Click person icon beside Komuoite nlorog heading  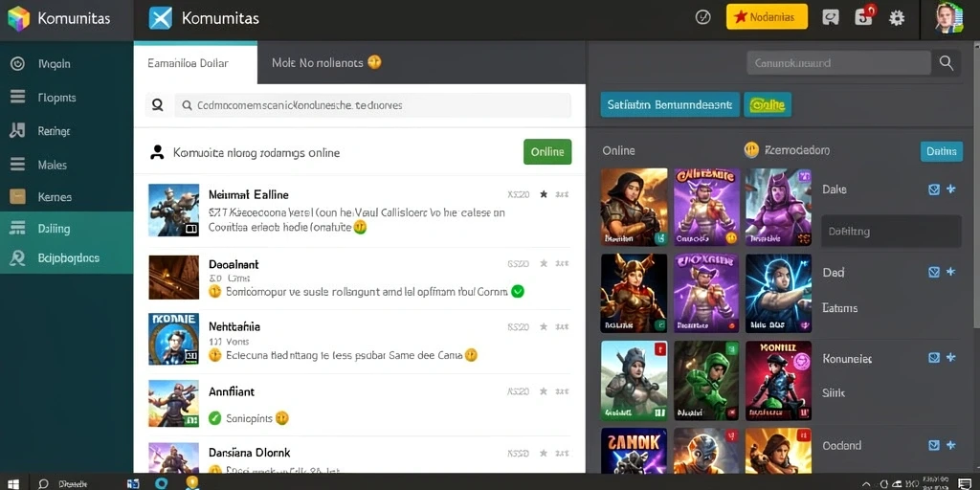point(158,152)
